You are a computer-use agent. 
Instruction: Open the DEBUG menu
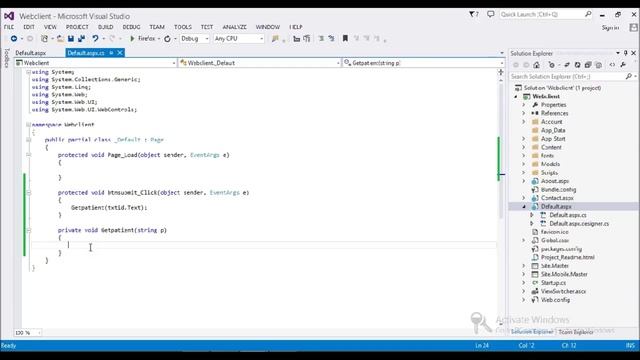pyautogui.click(x=131, y=27)
